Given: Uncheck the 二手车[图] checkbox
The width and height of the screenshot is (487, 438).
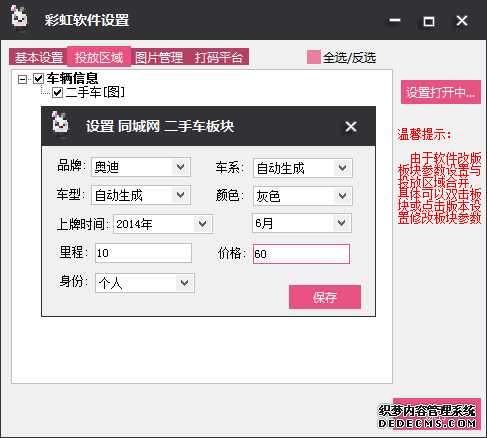Looking at the screenshot, I should (x=57, y=92).
